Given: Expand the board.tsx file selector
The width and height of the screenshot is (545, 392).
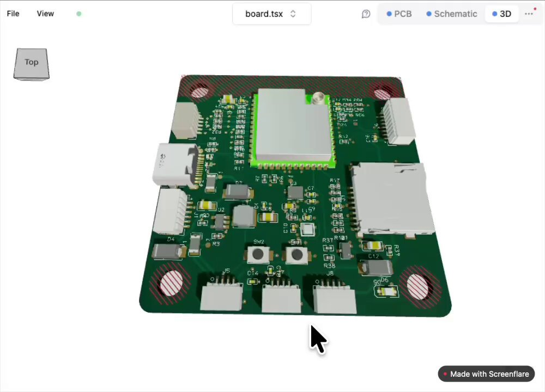Looking at the screenshot, I should pos(271,14).
